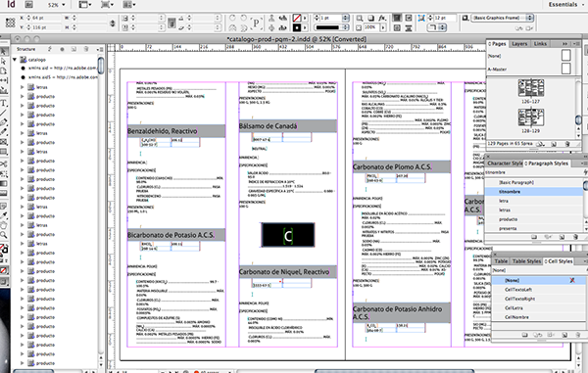Select the Line tool
Viewport: 588px width, 373px height.
(4, 113)
